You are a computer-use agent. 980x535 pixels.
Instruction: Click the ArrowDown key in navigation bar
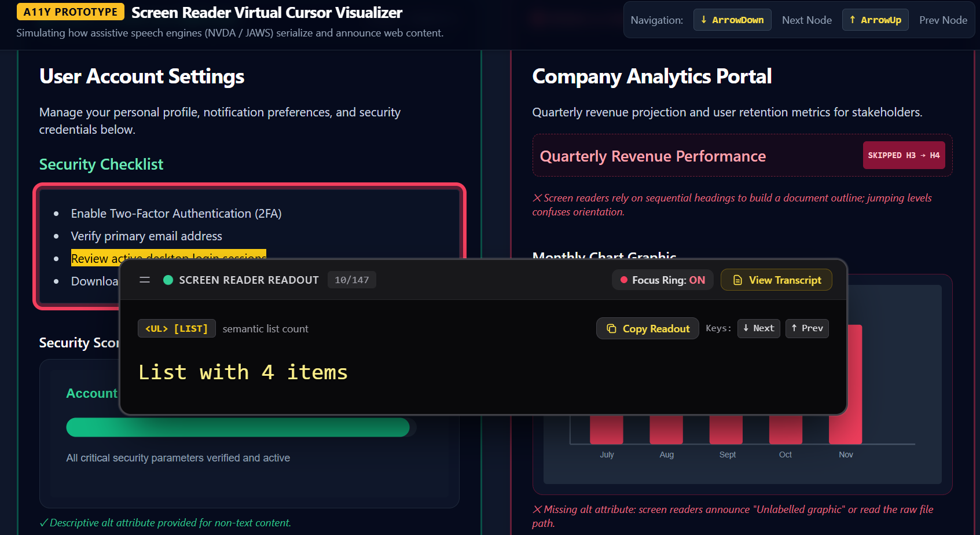732,20
